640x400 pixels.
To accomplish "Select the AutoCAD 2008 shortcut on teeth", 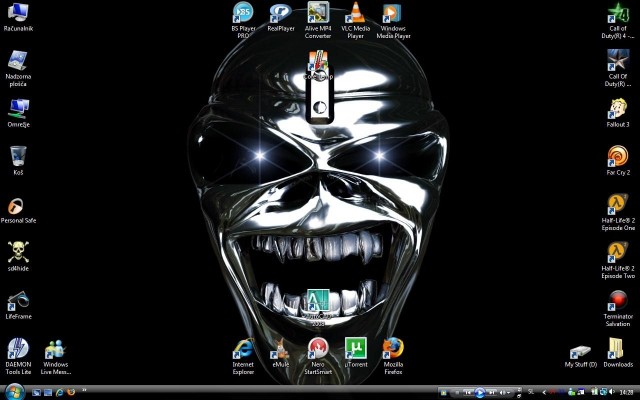I will (318, 307).
